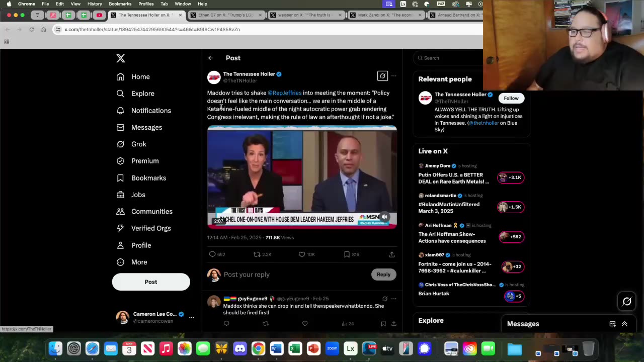
Task: Open Chrome History menu
Action: [x=95, y=4]
